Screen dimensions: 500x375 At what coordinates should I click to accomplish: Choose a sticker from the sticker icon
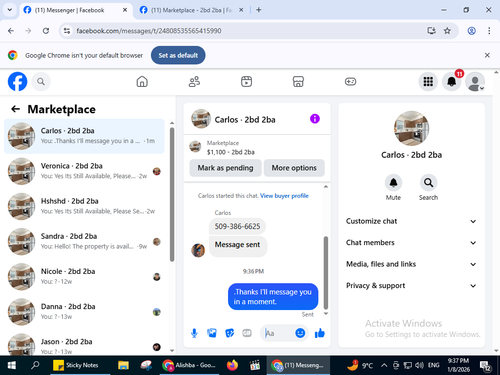(x=230, y=333)
